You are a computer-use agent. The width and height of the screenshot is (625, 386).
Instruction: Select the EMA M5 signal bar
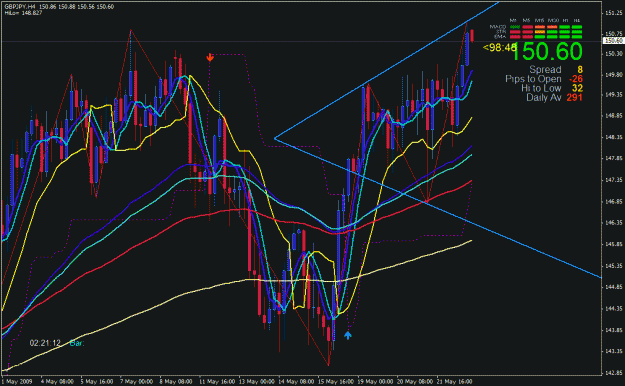point(528,37)
